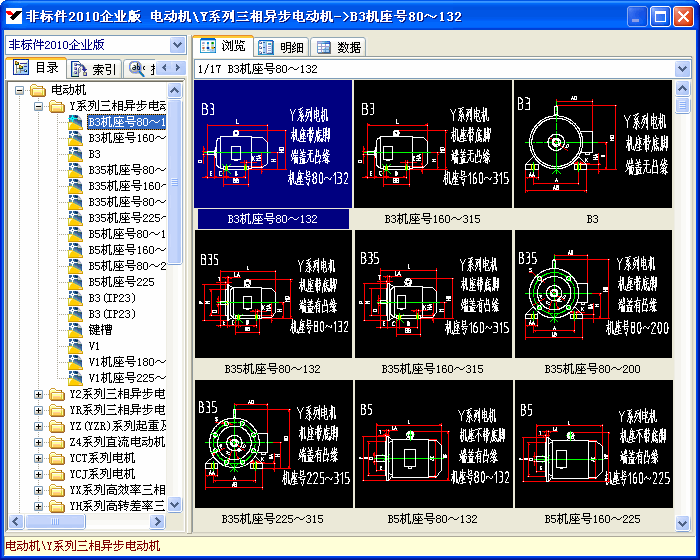This screenshot has height=560, width=700.
Task: Open the 1/17 B3机座号80～132 item dropdown
Action: pos(683,69)
